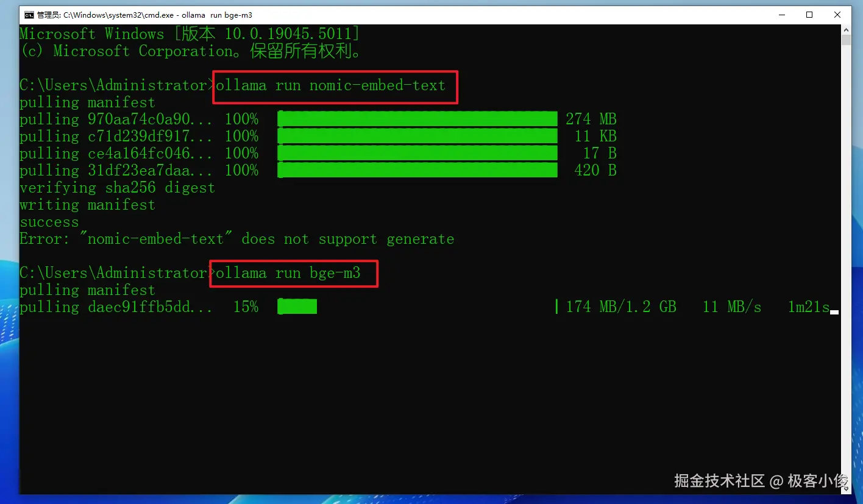The width and height of the screenshot is (863, 504).
Task: Click the "success" line
Action: [x=49, y=222]
